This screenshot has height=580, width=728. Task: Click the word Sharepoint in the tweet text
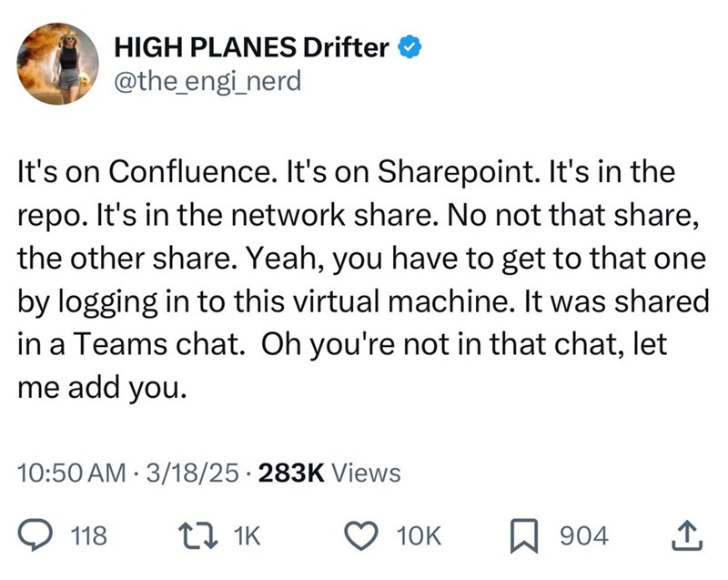(459, 172)
